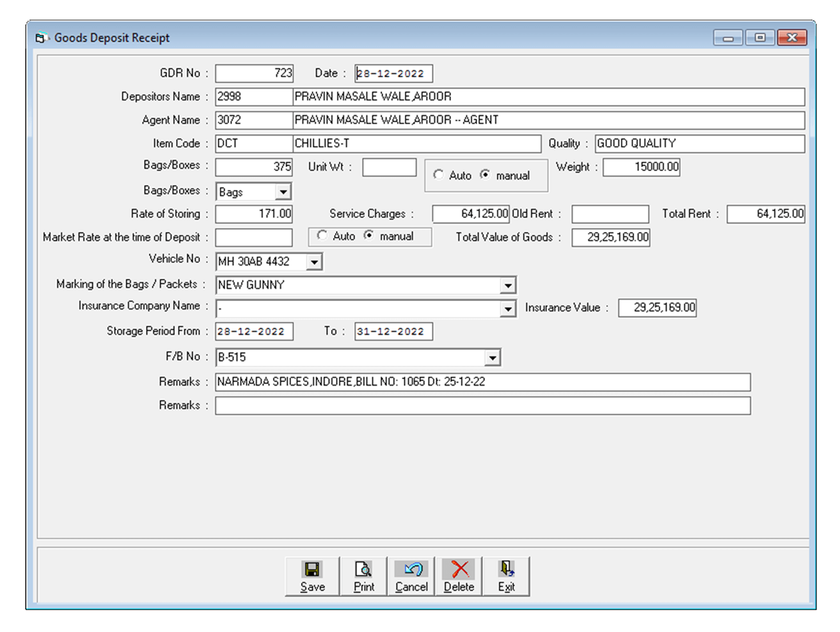Click the Date field 28-12-2022
The height and width of the screenshot is (632, 840).
(394, 73)
